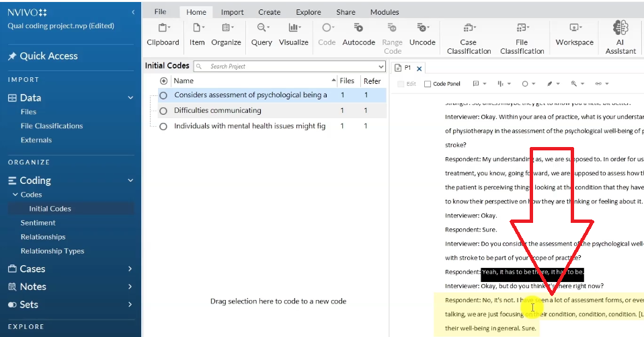Open Sentiment under Coding
Viewport: 644px width, 337px height.
coord(38,223)
